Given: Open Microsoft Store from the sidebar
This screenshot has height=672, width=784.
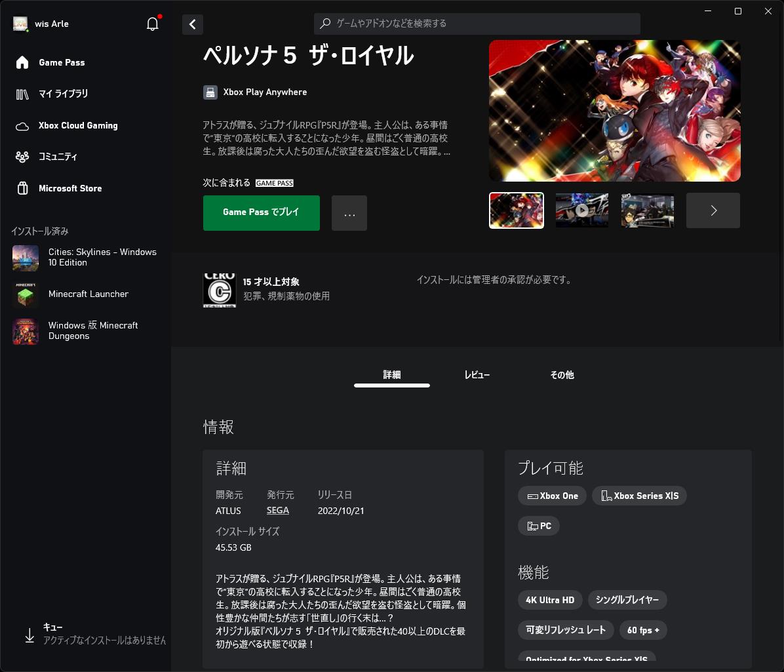Looking at the screenshot, I should (70, 188).
